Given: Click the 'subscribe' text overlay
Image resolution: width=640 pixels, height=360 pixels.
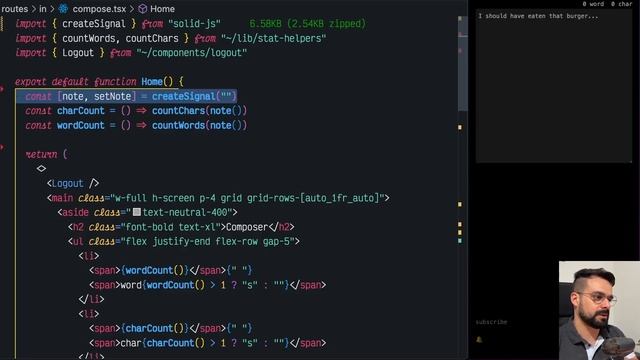Looking at the screenshot, I should click(491, 322).
